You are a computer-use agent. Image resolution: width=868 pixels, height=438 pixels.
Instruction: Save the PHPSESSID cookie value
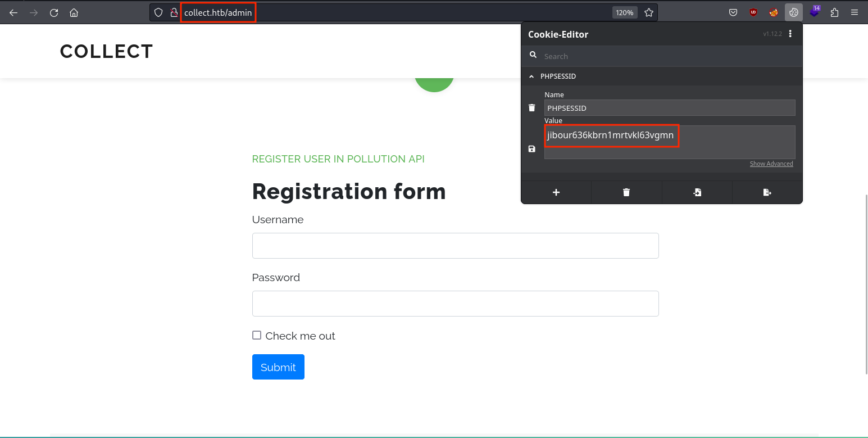pos(532,149)
